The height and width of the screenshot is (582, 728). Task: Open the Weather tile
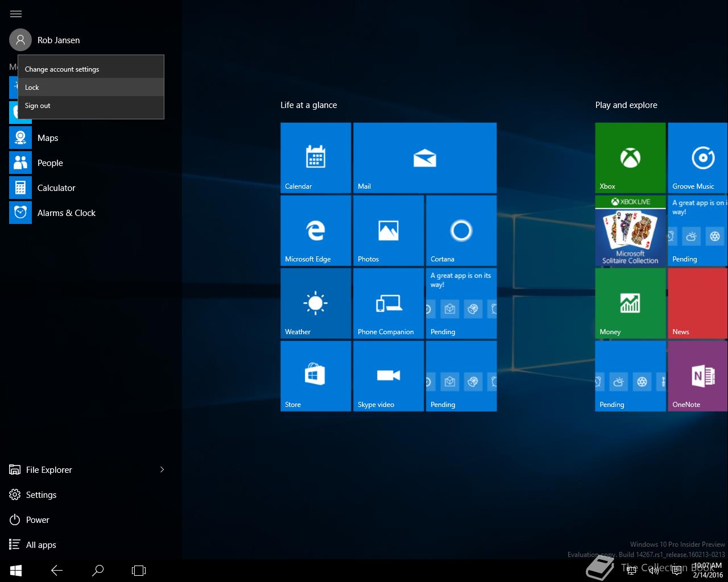tap(316, 304)
